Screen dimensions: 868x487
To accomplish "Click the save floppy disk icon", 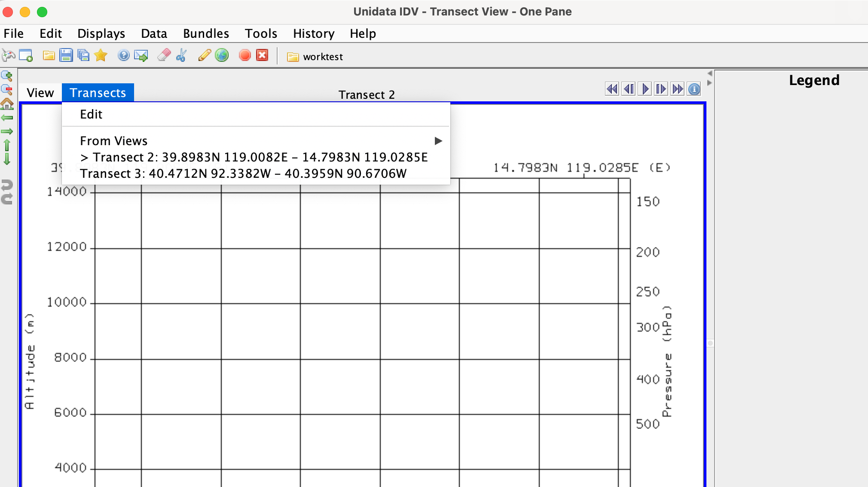I will [x=66, y=55].
